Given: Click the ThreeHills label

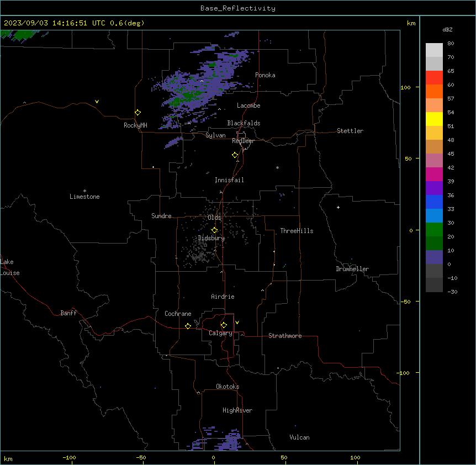Looking at the screenshot, I should [297, 231].
